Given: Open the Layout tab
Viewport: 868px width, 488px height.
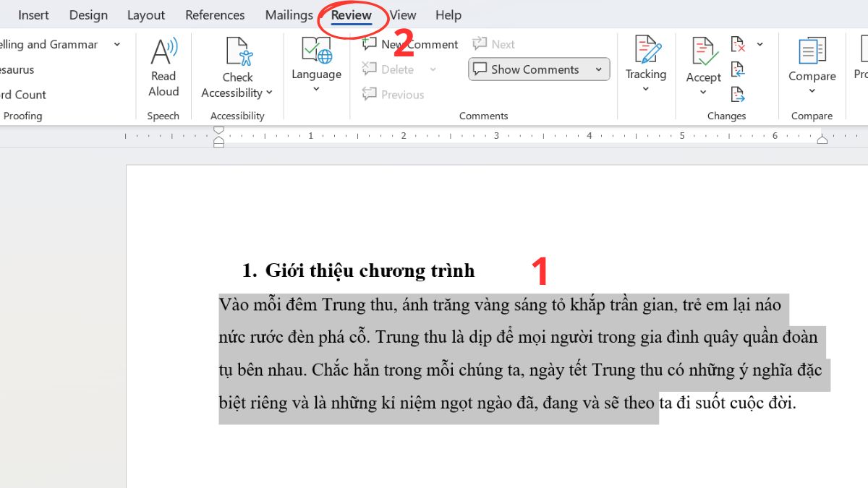Looking at the screenshot, I should click(x=146, y=15).
